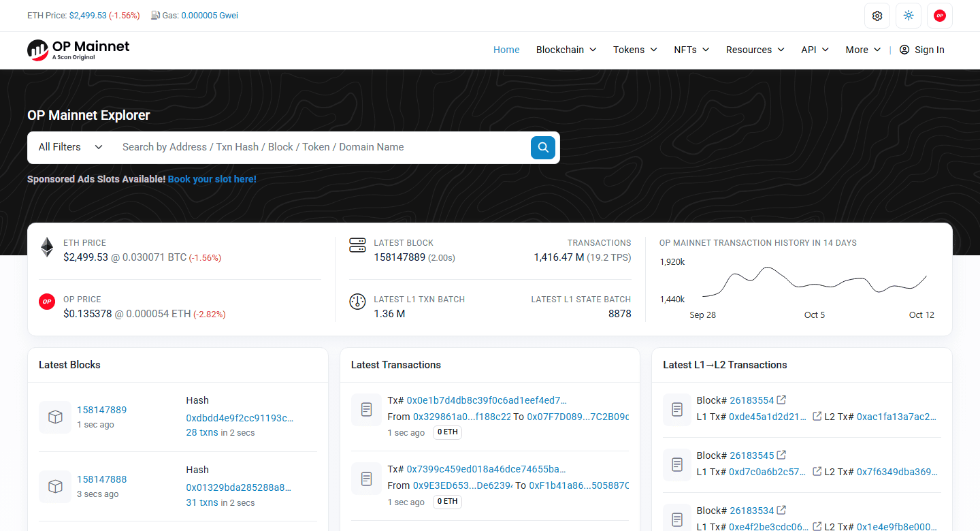
Task: Click the document icon for Block# 26183554
Action: [677, 410]
